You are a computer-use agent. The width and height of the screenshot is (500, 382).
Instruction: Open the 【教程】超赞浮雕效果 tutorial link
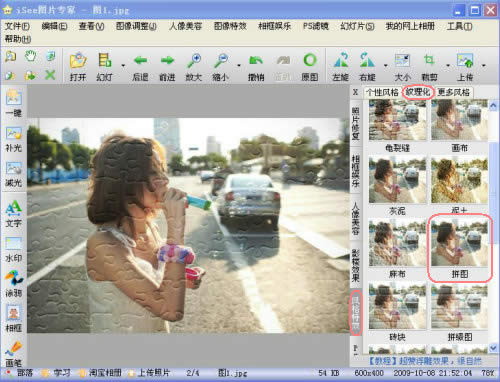click(x=426, y=361)
